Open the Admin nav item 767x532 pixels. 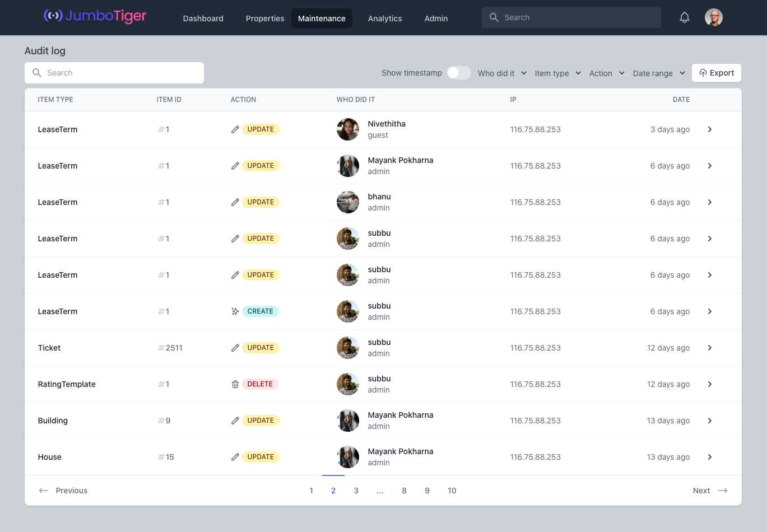[436, 18]
